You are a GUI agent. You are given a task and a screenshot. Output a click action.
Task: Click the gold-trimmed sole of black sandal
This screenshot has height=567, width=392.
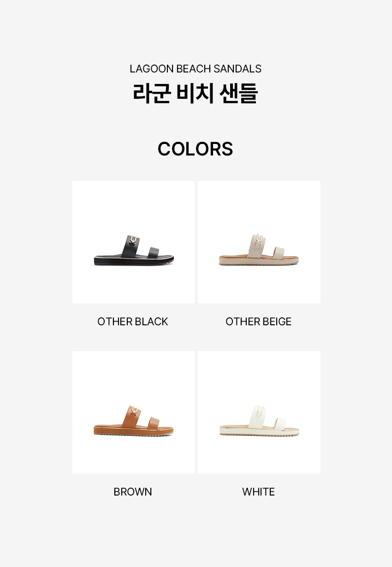coord(134,261)
